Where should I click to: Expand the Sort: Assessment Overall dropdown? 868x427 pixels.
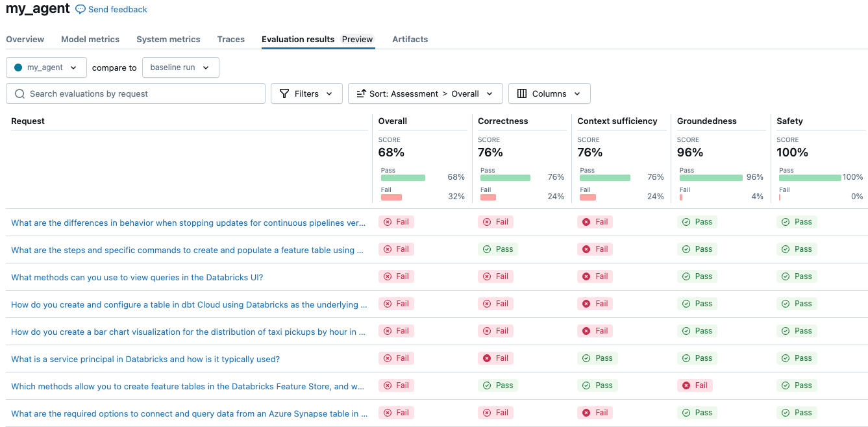pos(425,93)
